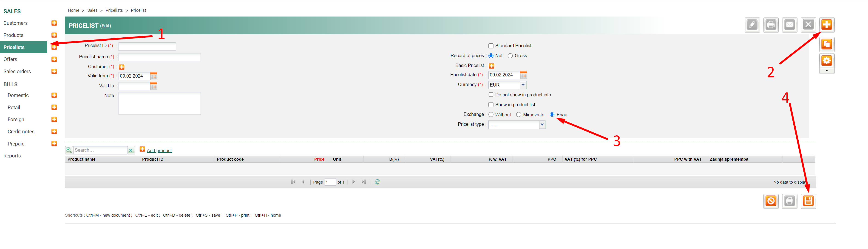
Task: Open Customers in the sales sidebar
Action: [x=15, y=23]
